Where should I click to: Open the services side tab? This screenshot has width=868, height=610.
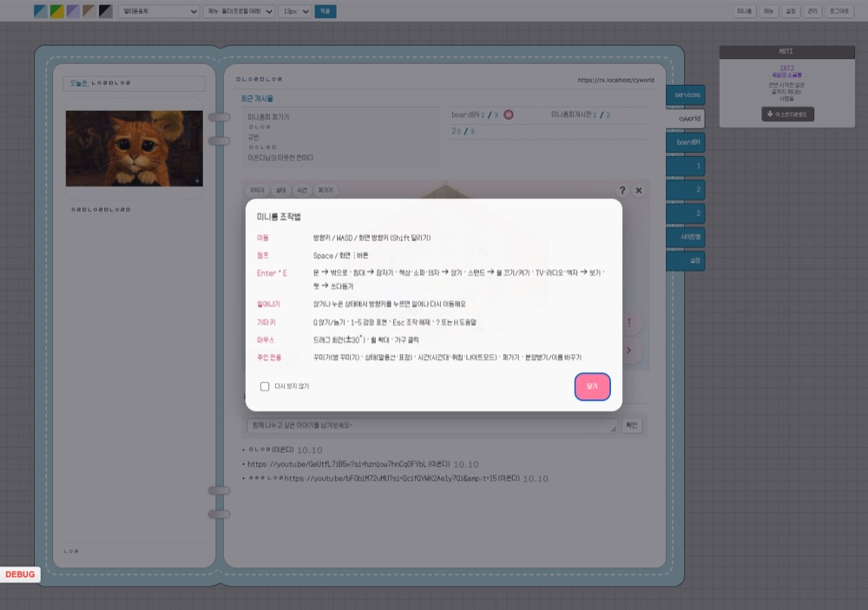pos(686,95)
